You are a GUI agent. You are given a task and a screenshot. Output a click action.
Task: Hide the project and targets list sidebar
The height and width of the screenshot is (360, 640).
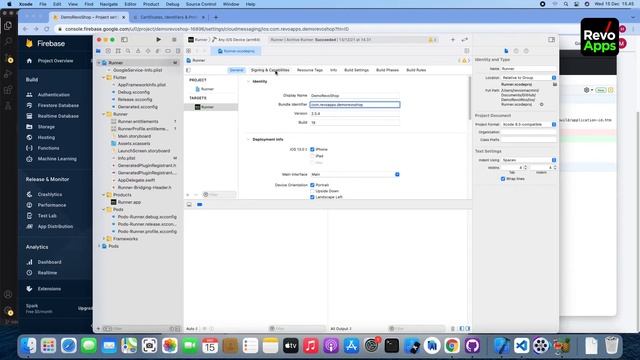click(189, 70)
